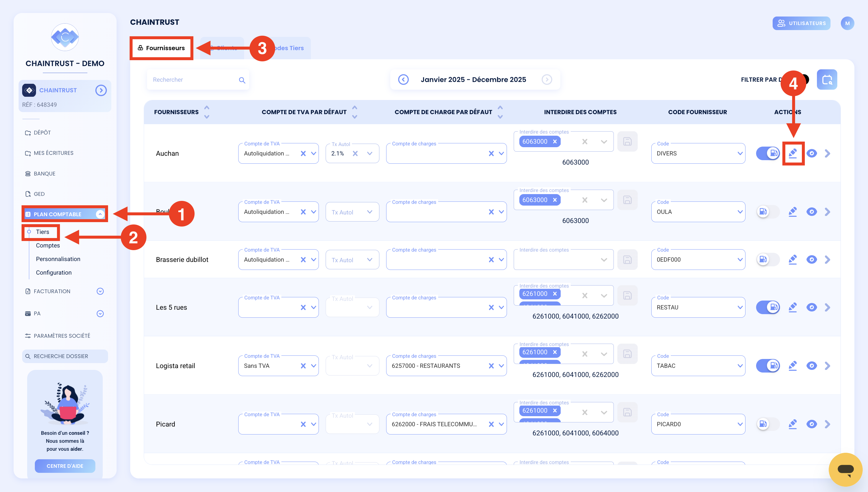Open details chevron for Auchan row
This screenshot has width=868, height=492.
tap(828, 153)
